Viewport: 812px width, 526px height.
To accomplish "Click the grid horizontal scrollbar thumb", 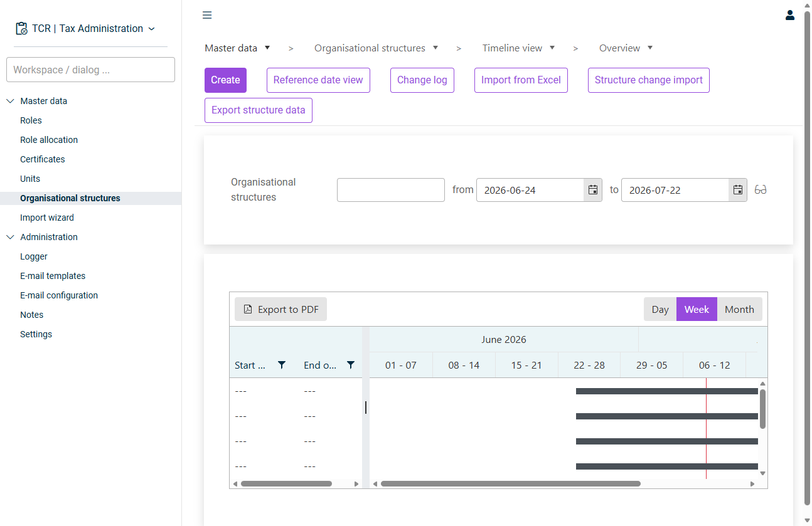I will point(286,483).
